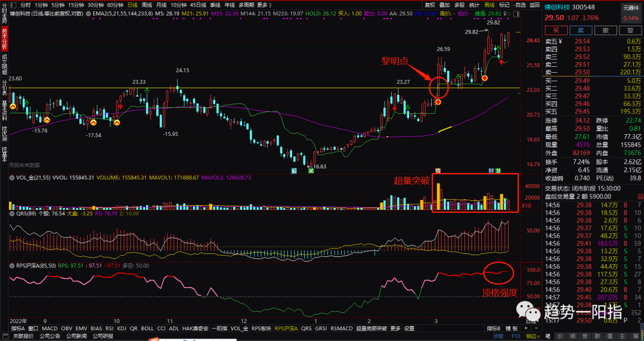Switch to 周线 weekly chart
This screenshot has height=341, width=644.
(147, 5)
